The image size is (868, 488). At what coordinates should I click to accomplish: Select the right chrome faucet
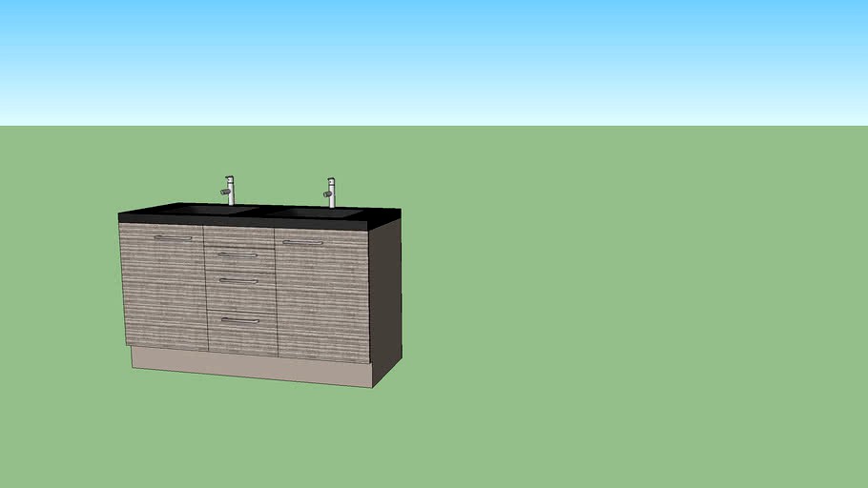click(330, 193)
